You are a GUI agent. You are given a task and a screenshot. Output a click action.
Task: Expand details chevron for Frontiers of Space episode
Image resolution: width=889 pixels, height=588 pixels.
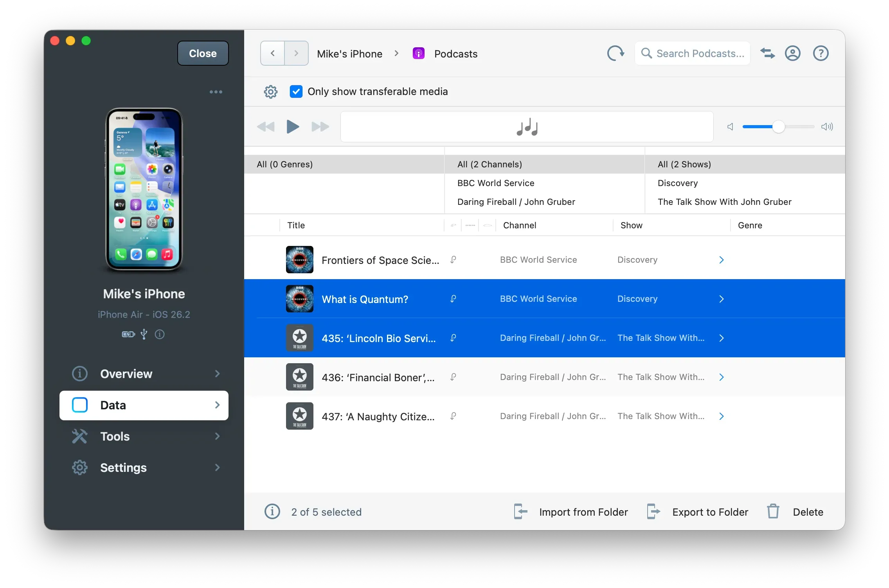722,260
